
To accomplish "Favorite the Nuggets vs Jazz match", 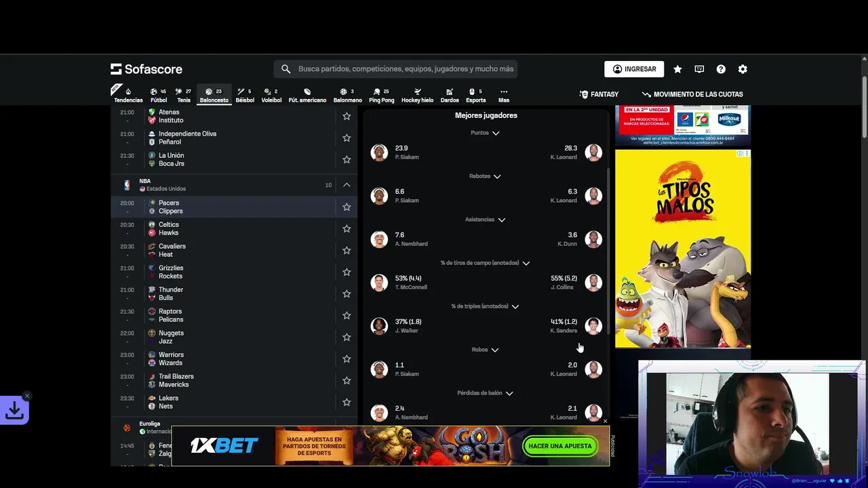I will [347, 337].
